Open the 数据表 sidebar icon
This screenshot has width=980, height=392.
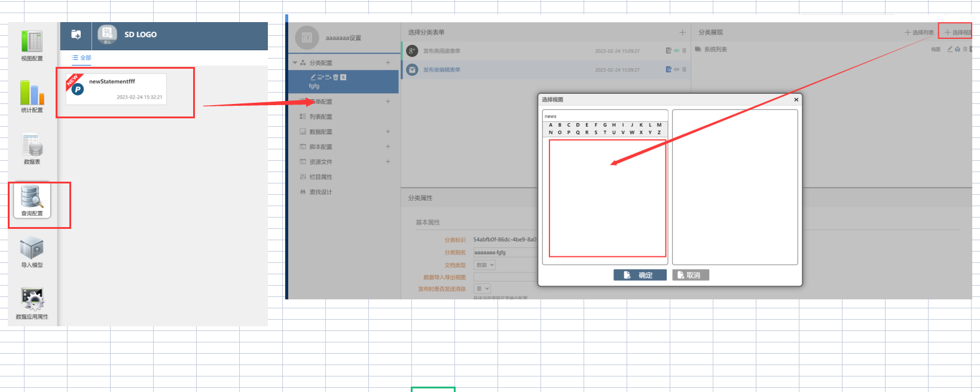pyautogui.click(x=32, y=148)
